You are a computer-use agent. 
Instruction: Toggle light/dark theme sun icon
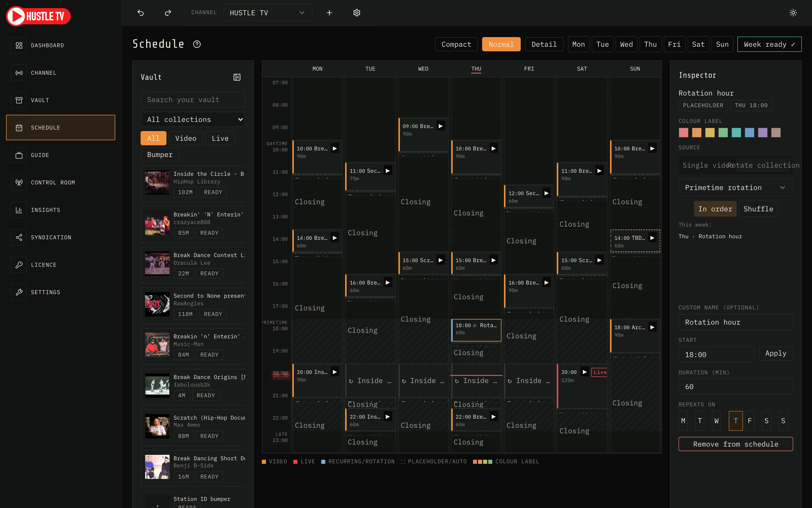793,13
